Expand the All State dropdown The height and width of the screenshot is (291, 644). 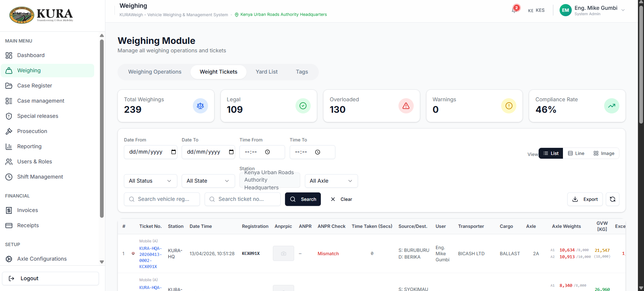[208, 181]
